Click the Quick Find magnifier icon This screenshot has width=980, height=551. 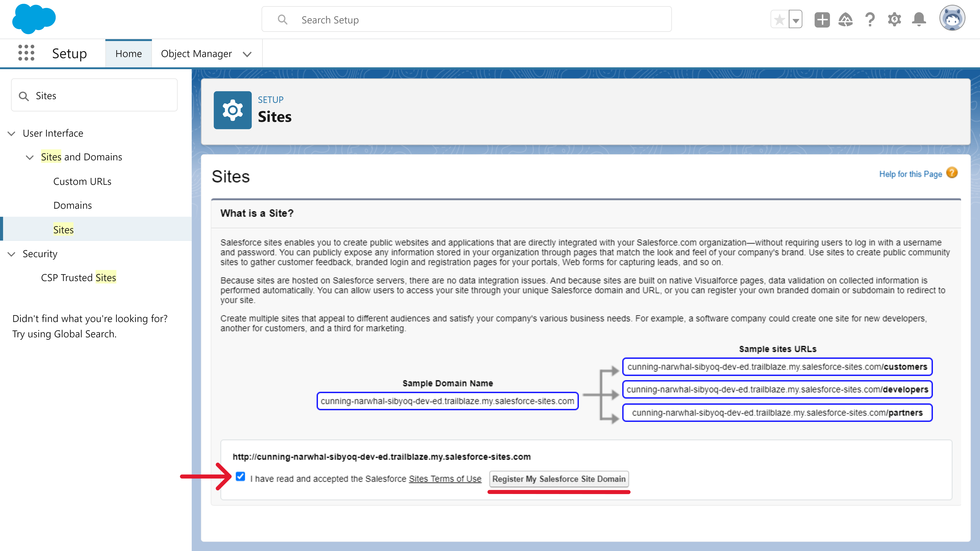[x=24, y=96]
